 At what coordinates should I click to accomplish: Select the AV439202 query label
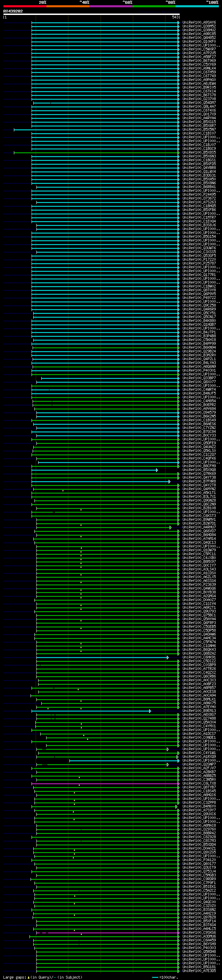point(13,11)
